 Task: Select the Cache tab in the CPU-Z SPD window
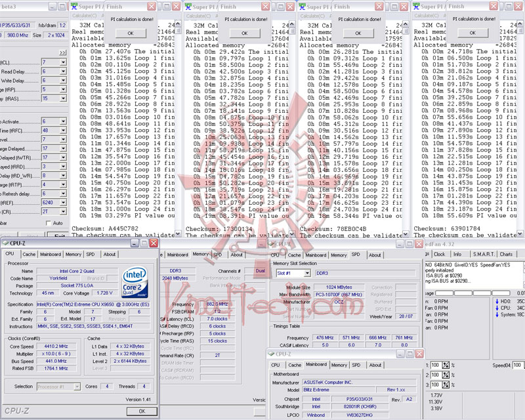(294, 255)
